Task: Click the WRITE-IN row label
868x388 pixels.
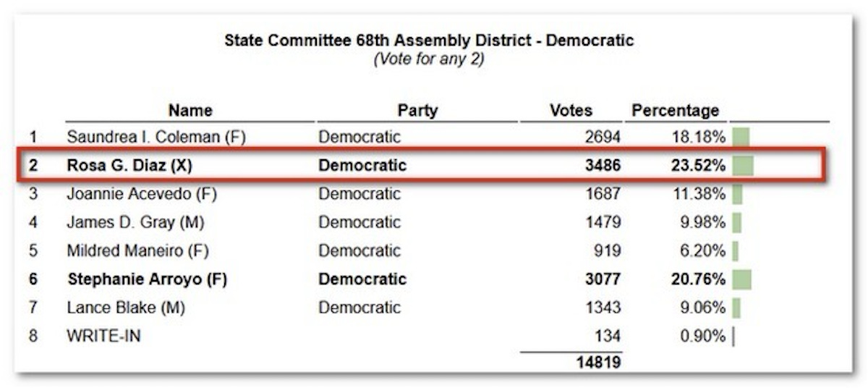Action: coord(103,337)
